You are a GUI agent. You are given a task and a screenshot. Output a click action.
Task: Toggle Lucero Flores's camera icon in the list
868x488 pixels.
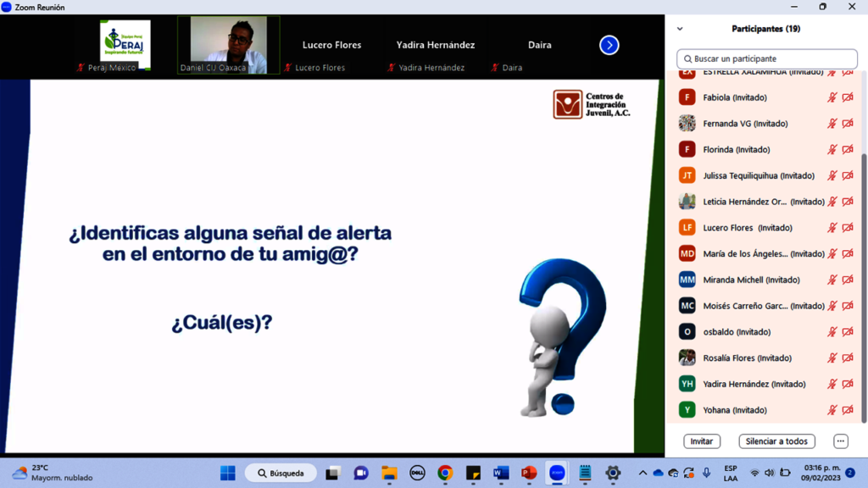848,227
